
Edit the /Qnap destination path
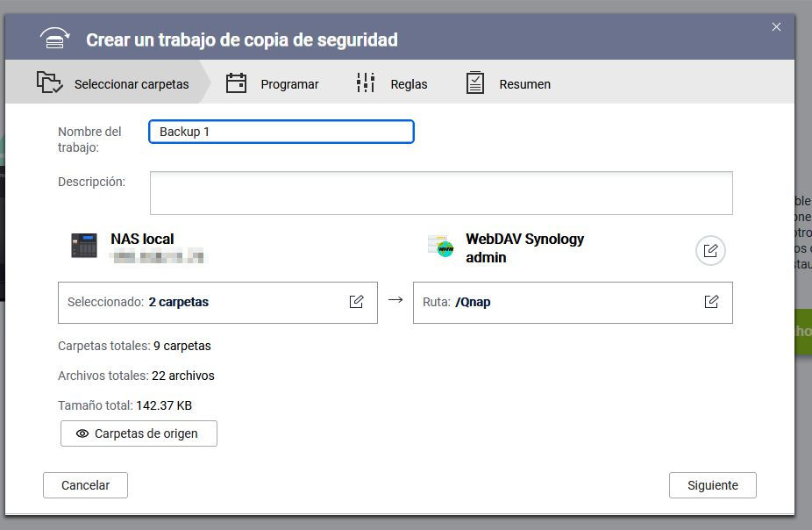[x=711, y=302]
